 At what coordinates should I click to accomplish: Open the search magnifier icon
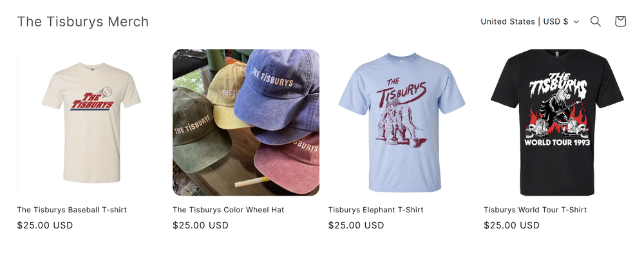tap(596, 21)
